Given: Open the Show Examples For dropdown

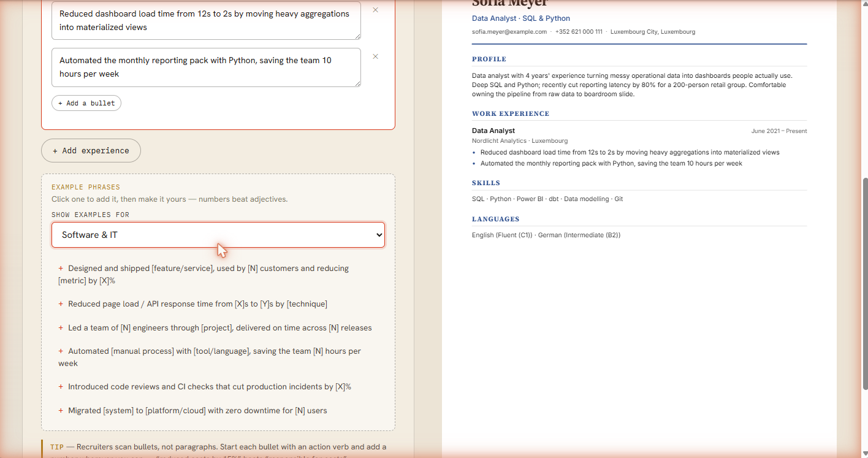Looking at the screenshot, I should tap(218, 235).
